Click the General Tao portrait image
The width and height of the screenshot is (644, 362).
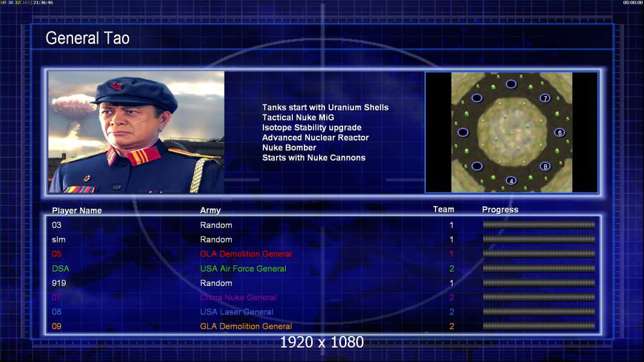point(137,132)
